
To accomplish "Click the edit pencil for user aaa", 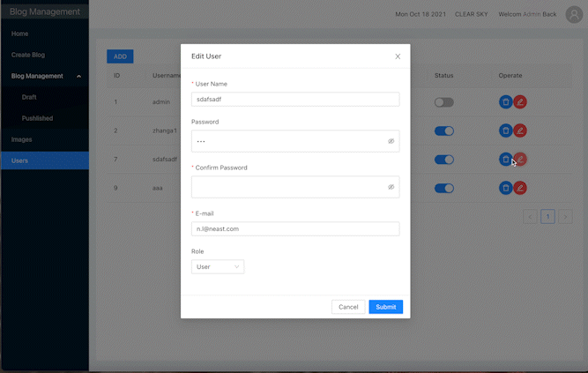I will coord(520,188).
